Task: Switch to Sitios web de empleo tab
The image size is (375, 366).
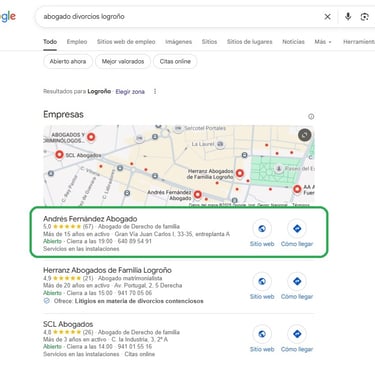Action: (126, 42)
